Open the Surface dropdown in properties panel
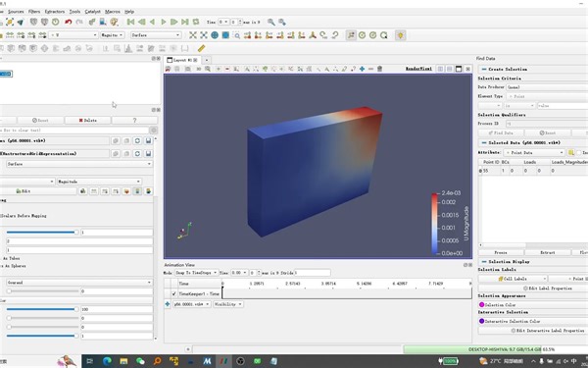588x368 pixels. tap(79, 164)
